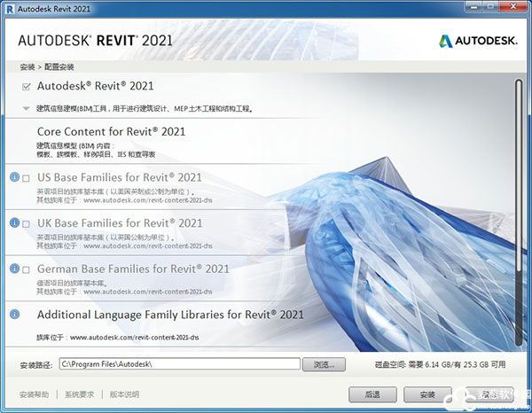Expand the Autodesk Revit 2021 details arrow

[x=27, y=109]
